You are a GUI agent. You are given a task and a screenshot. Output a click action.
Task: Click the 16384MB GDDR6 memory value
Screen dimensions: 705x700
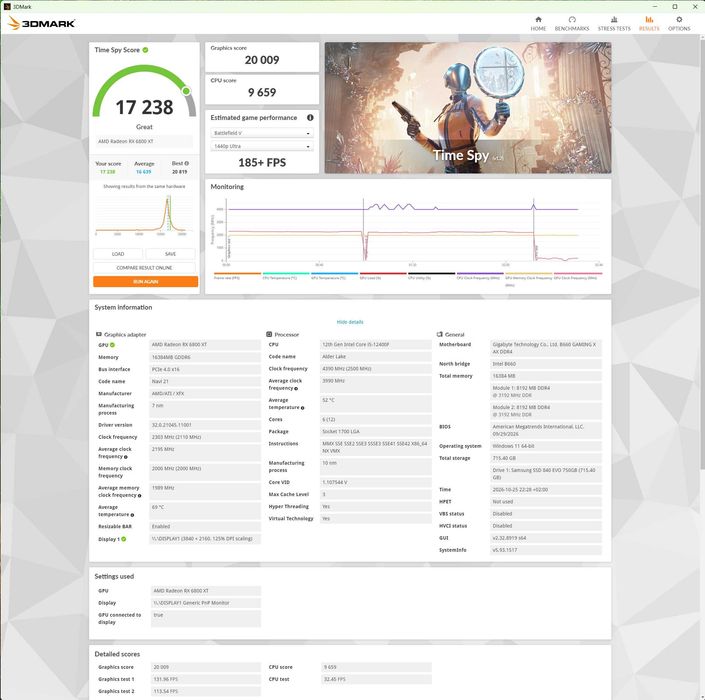tap(205, 357)
